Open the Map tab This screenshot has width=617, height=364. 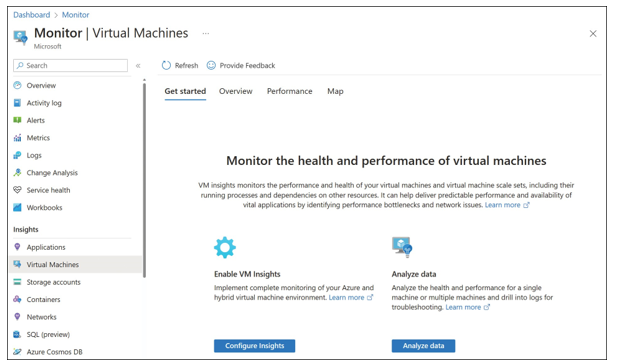click(x=335, y=91)
